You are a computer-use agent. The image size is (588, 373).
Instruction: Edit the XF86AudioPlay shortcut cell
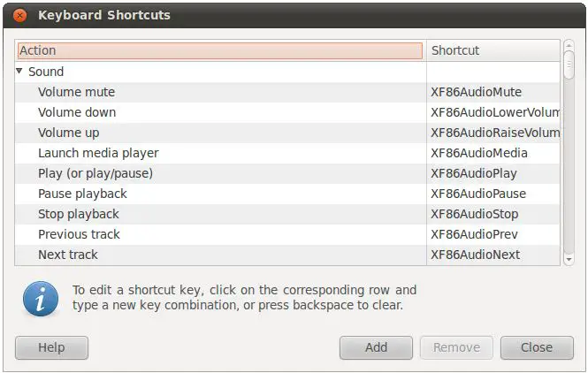point(473,173)
